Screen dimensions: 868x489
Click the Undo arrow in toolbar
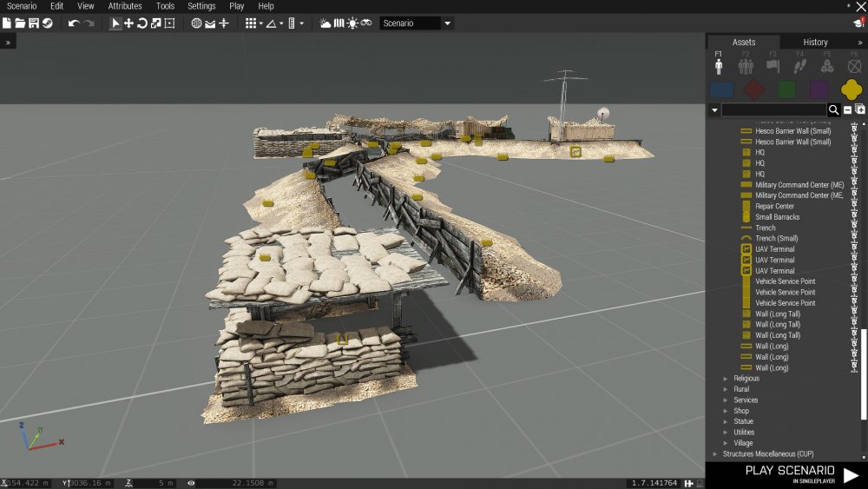point(74,23)
